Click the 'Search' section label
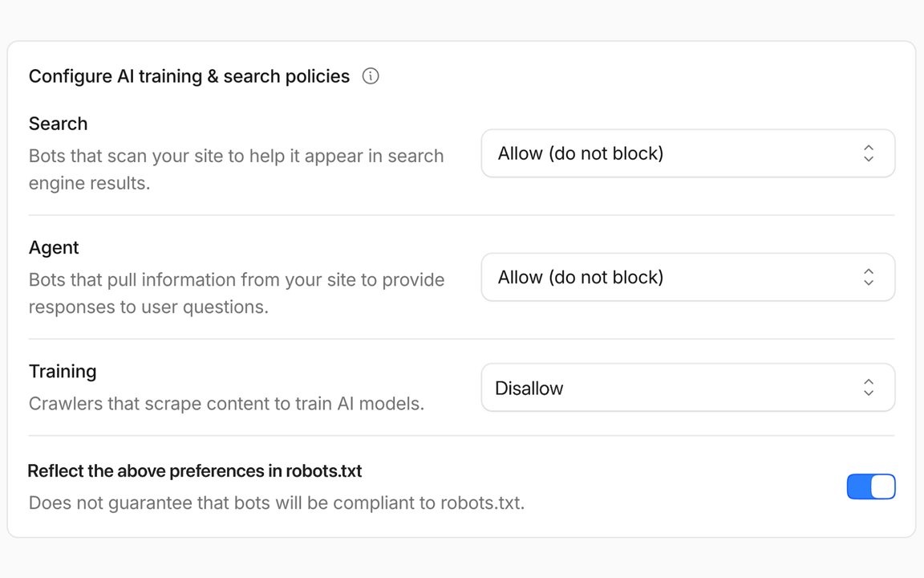This screenshot has height=578, width=924. point(59,124)
